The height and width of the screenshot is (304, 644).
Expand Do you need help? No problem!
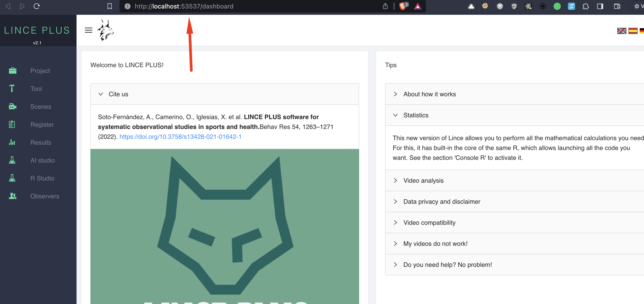click(515, 264)
